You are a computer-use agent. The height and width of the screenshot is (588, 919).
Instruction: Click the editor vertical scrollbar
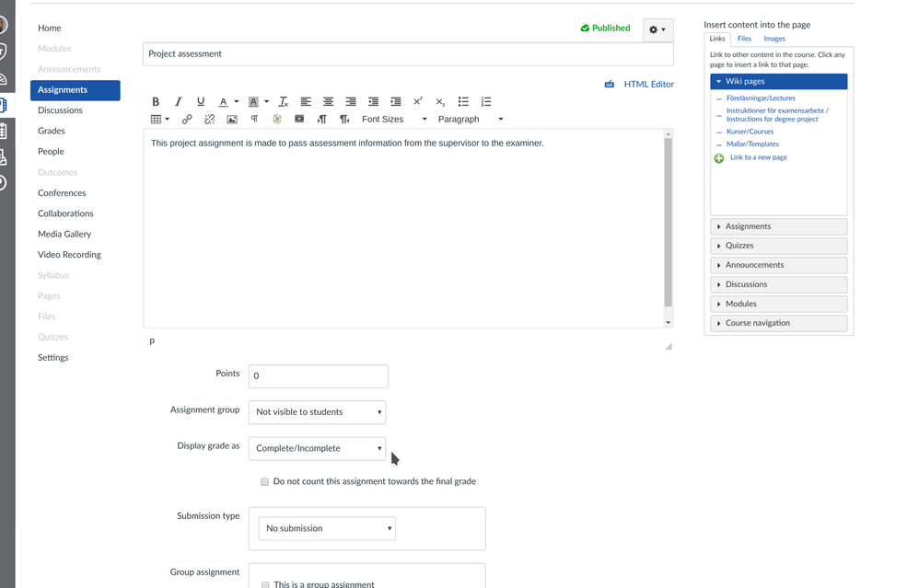point(668,223)
